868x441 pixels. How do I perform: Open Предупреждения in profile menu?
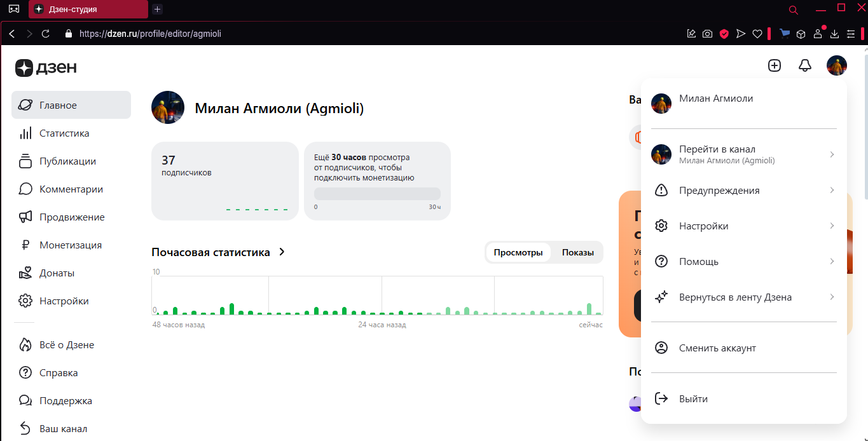click(x=744, y=190)
